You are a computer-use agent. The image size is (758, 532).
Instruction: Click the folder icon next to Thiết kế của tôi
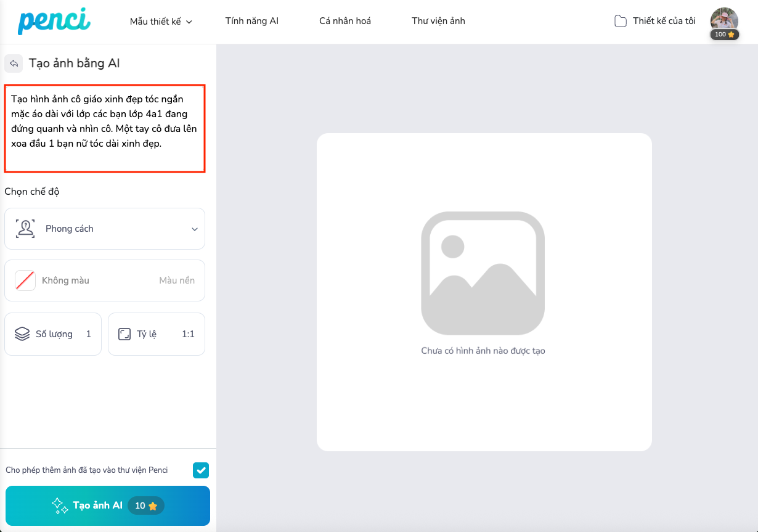620,21
